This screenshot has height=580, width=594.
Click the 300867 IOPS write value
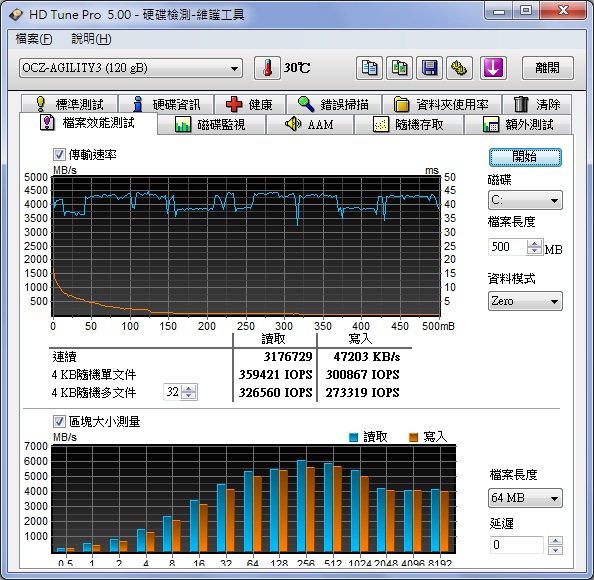point(363,374)
